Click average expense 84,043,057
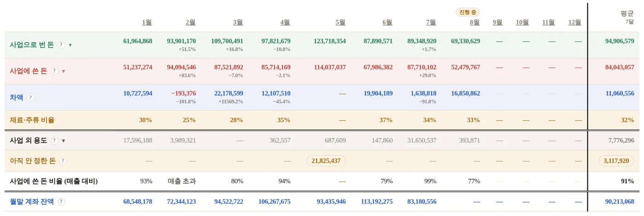 (620, 68)
